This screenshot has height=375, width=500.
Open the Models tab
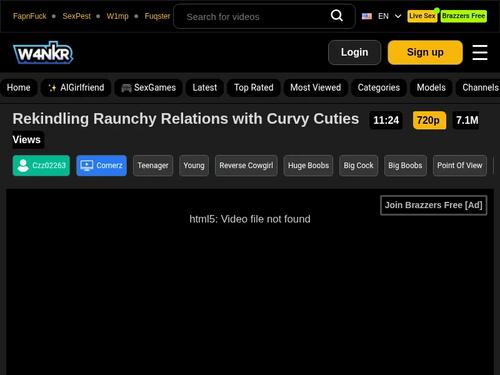[x=431, y=88]
